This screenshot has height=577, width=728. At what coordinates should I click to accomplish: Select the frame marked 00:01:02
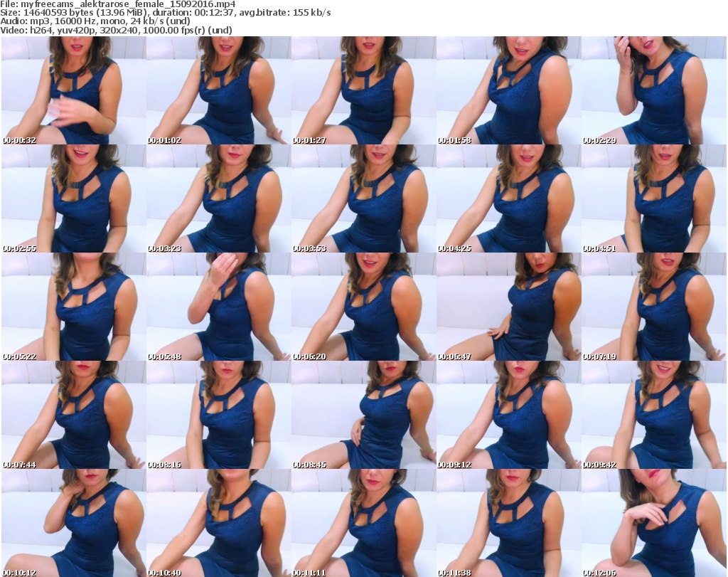219,90
